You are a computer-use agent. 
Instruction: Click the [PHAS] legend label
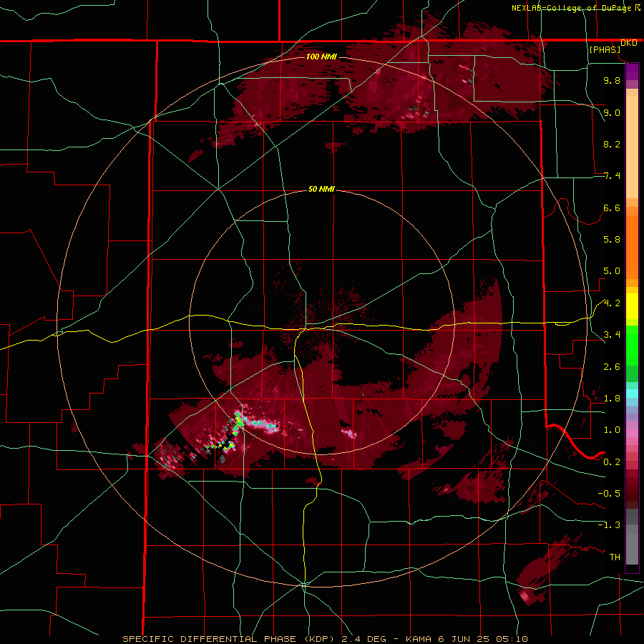[605, 49]
